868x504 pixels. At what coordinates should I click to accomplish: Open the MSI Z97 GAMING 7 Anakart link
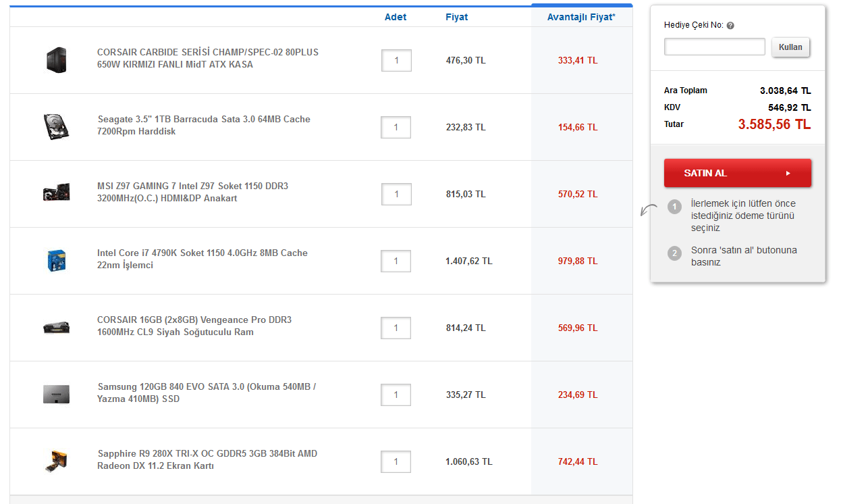pyautogui.click(x=193, y=192)
